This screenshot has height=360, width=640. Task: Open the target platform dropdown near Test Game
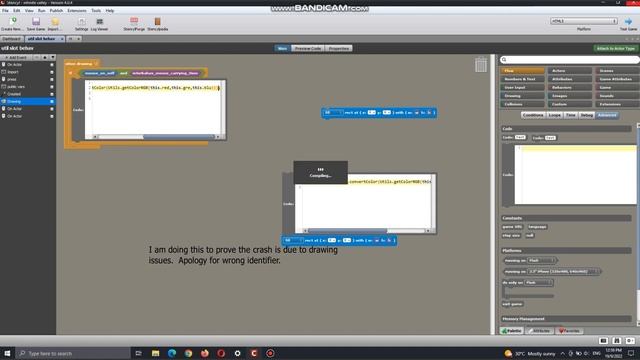click(x=583, y=21)
